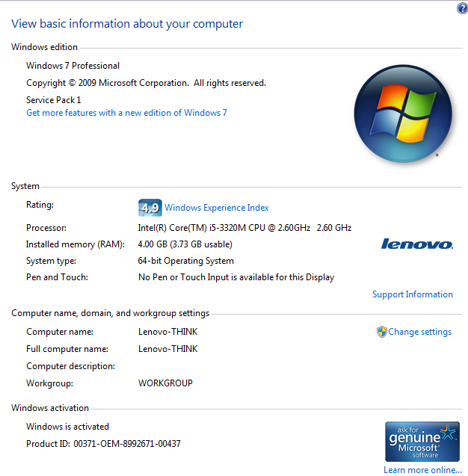Open Change settings link

(419, 332)
